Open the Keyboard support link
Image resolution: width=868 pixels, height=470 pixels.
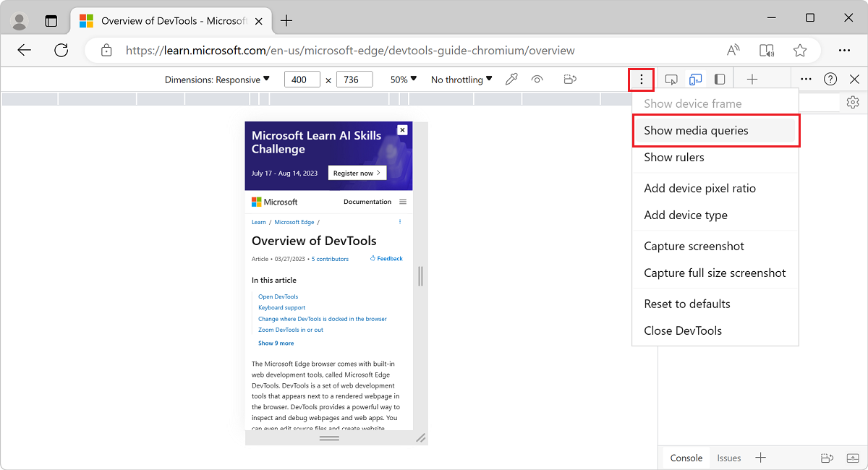click(281, 307)
